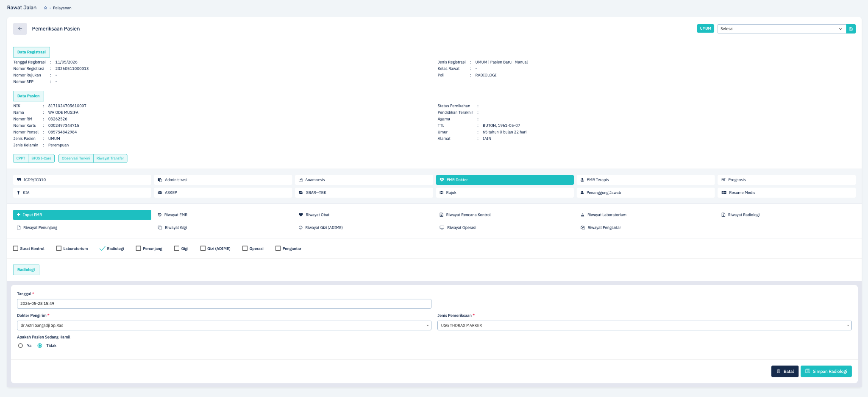The width and height of the screenshot is (868, 397).
Task: Click the Riwayat Obat heart icon
Action: pyautogui.click(x=301, y=215)
